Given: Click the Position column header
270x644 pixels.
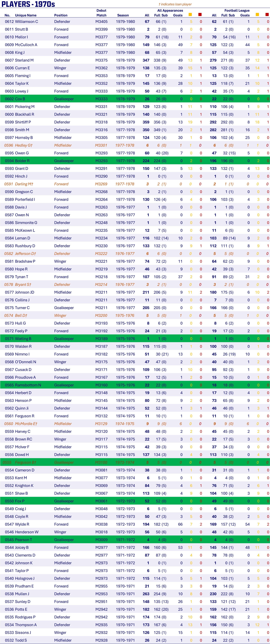Looking at the screenshot, I should 61,15.
